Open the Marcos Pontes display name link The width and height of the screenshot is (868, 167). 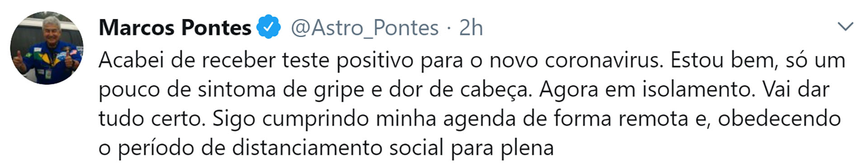click(x=175, y=27)
